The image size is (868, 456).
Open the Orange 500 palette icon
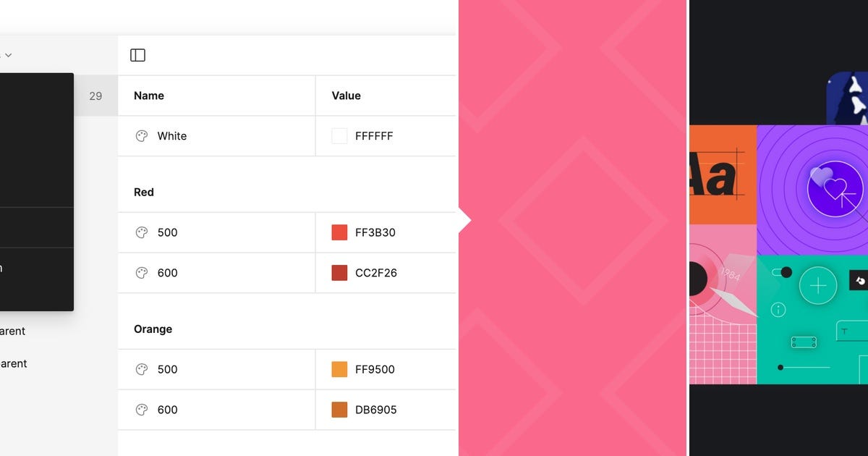point(142,369)
